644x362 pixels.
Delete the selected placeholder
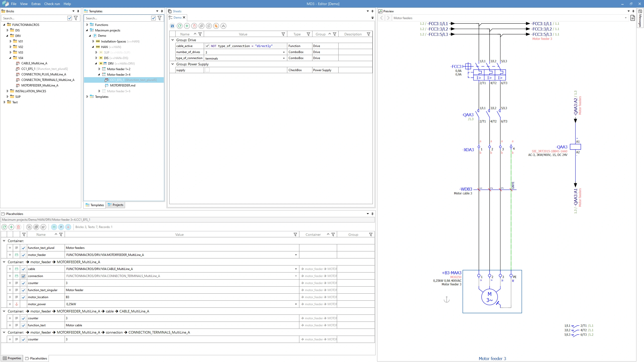click(x=18, y=227)
